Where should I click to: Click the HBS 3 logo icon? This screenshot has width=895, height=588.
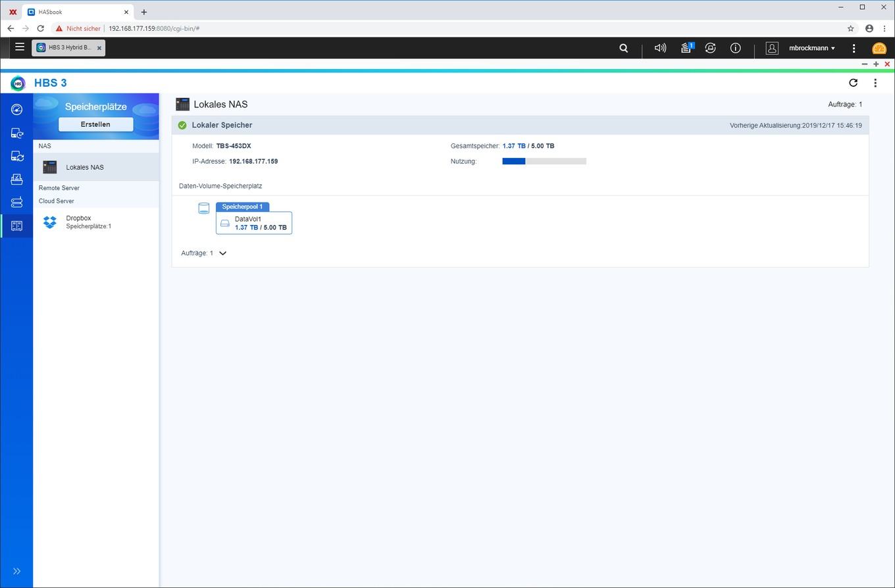coord(18,83)
